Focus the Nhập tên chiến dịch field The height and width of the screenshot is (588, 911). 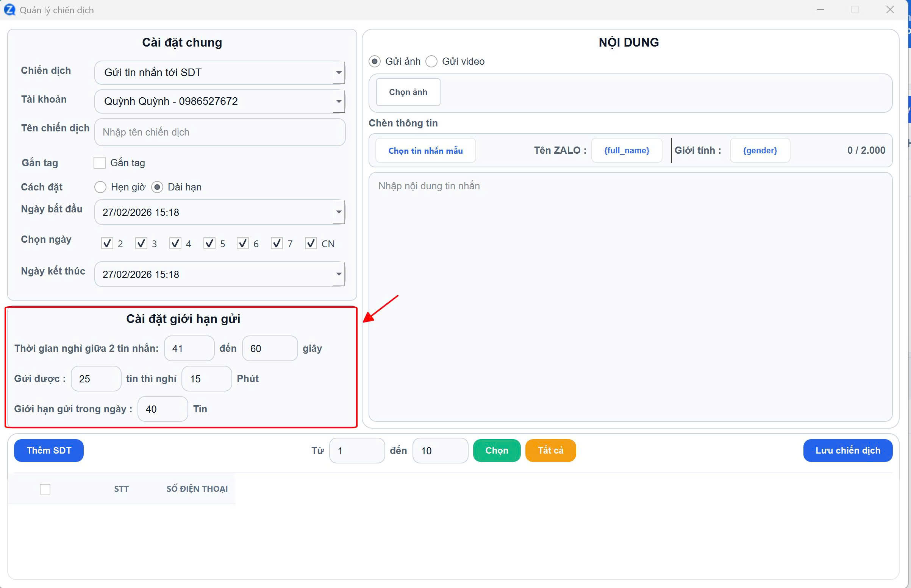(220, 132)
